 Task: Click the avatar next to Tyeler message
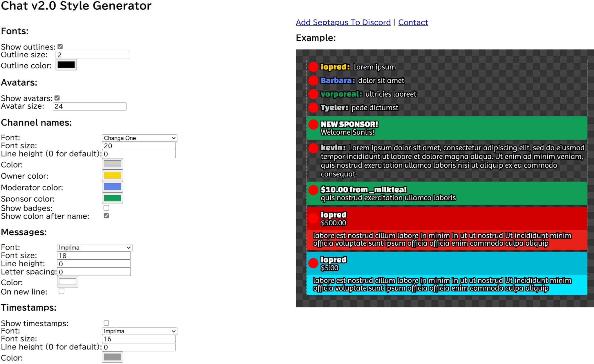[x=313, y=108]
